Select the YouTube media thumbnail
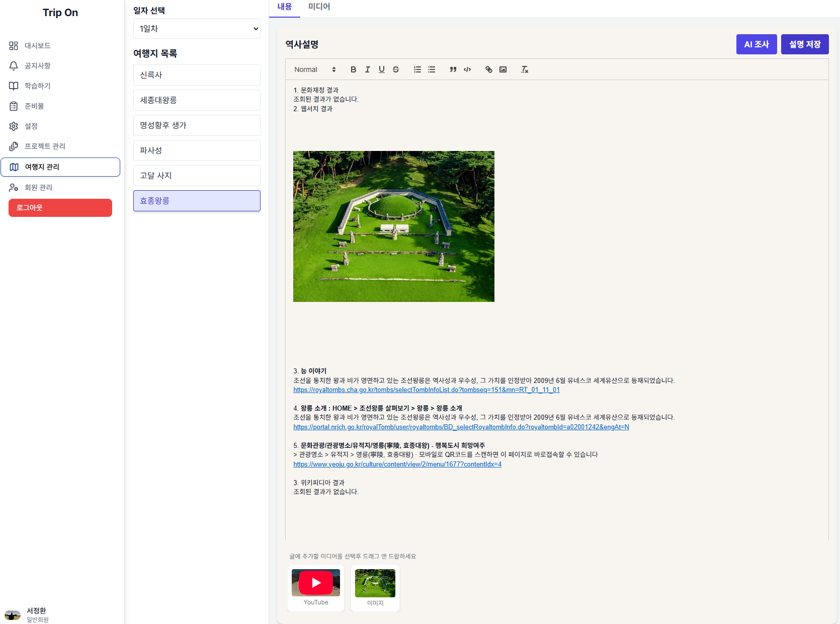 316,587
